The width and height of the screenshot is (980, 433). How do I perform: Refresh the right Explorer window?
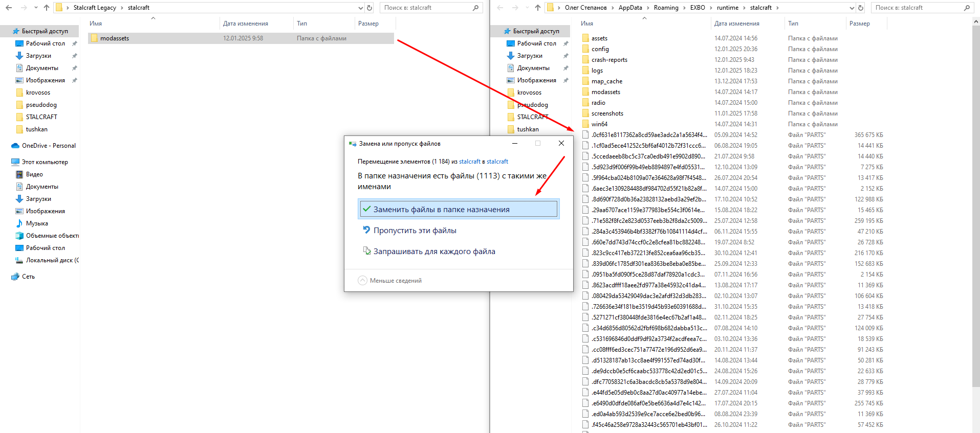point(861,8)
